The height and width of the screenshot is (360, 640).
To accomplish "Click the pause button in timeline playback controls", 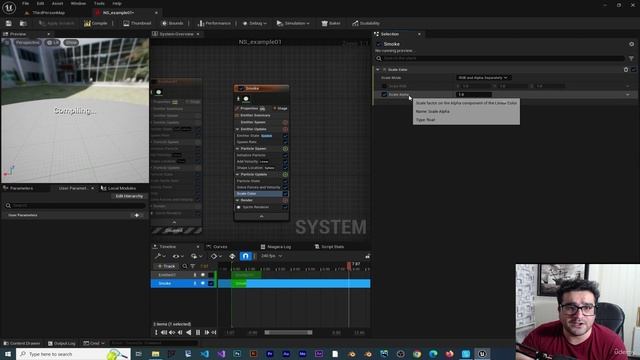I will click(198, 333).
